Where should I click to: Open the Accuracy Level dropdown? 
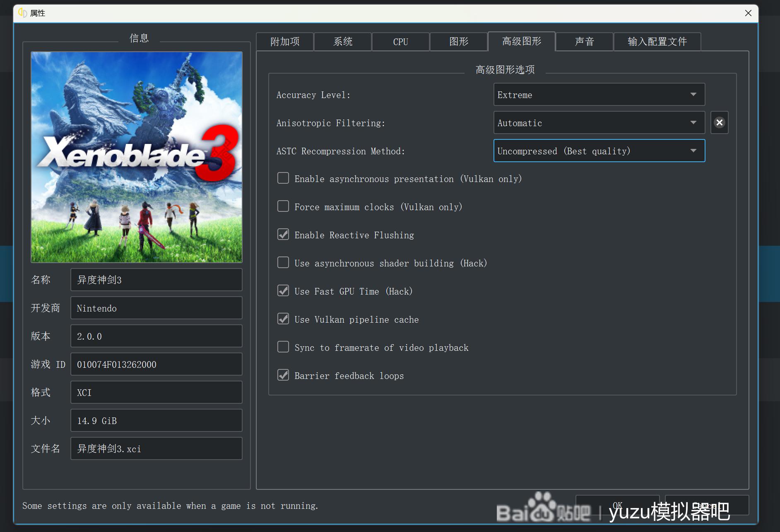click(599, 95)
